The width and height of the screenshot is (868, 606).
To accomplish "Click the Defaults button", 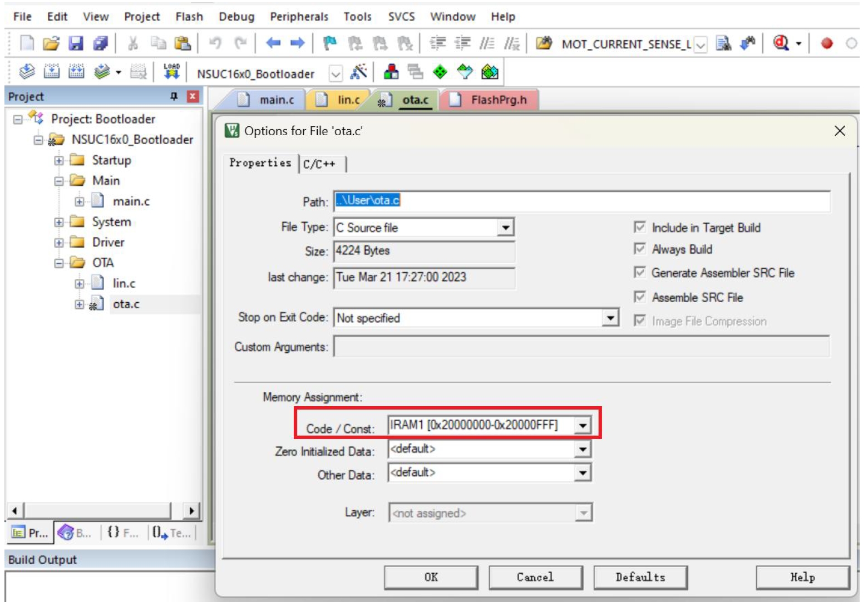I will tap(640, 578).
